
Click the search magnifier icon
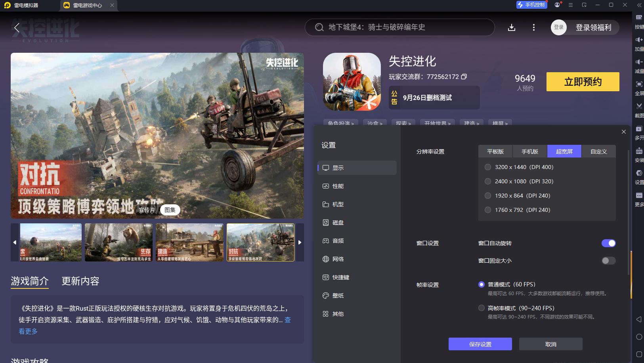click(319, 27)
